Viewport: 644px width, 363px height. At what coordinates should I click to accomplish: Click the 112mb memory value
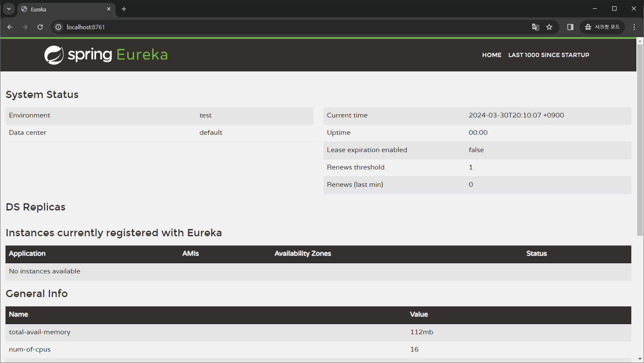coord(421,332)
